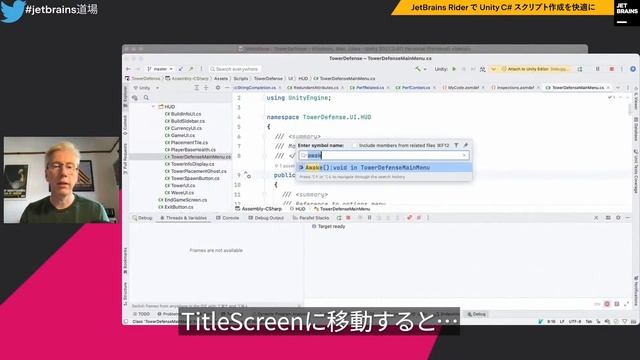
Task: Clear the symbol search text
Action: pos(464,155)
